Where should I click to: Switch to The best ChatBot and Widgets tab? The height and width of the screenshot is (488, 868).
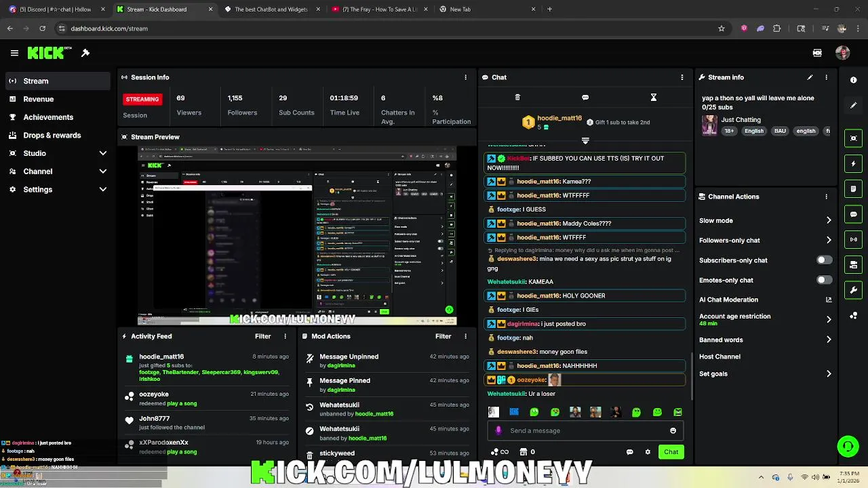coord(271,9)
